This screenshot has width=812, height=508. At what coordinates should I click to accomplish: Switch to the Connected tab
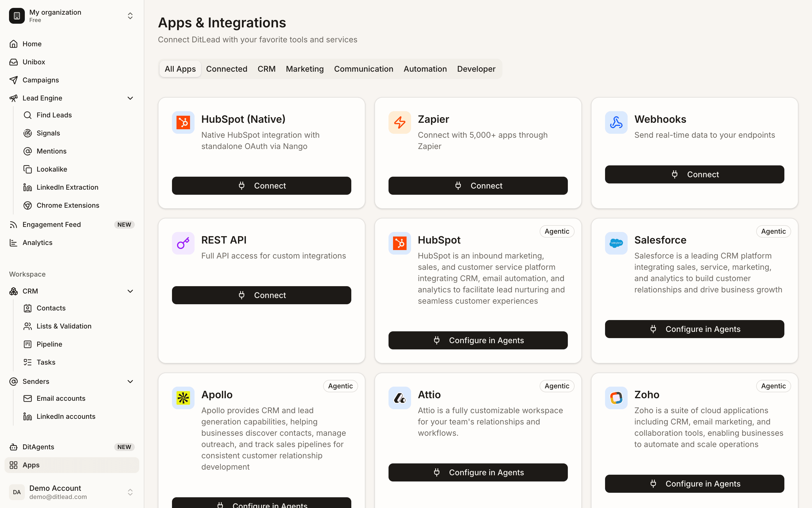pos(226,69)
